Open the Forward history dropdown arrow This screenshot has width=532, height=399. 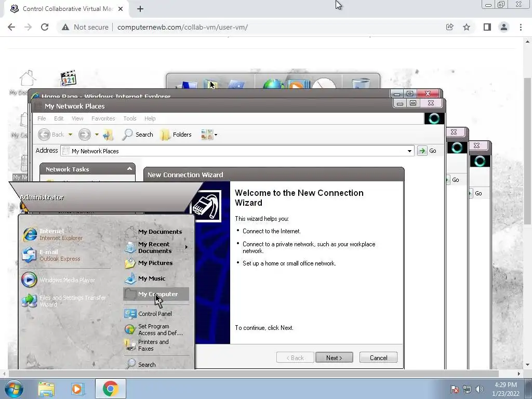click(x=97, y=135)
